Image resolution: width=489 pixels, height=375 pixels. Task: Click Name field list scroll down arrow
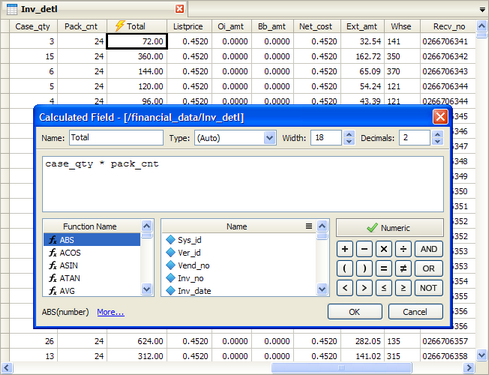322,289
